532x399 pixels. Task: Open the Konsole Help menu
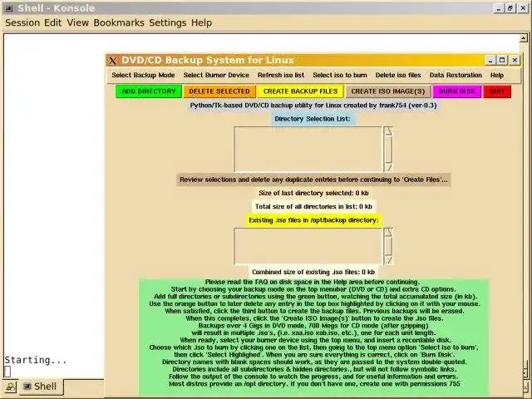coord(201,22)
